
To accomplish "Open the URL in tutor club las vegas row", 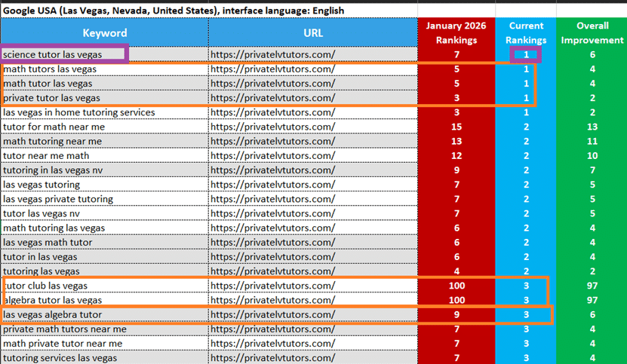I will click(272, 286).
